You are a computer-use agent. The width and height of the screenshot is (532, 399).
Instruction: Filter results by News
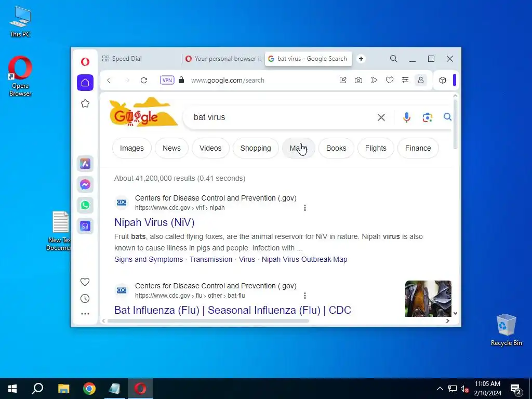pyautogui.click(x=171, y=148)
